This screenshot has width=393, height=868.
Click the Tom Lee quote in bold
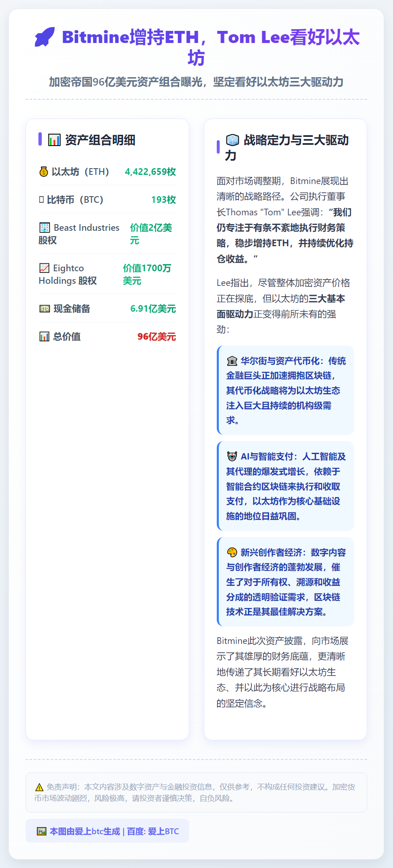285,236
